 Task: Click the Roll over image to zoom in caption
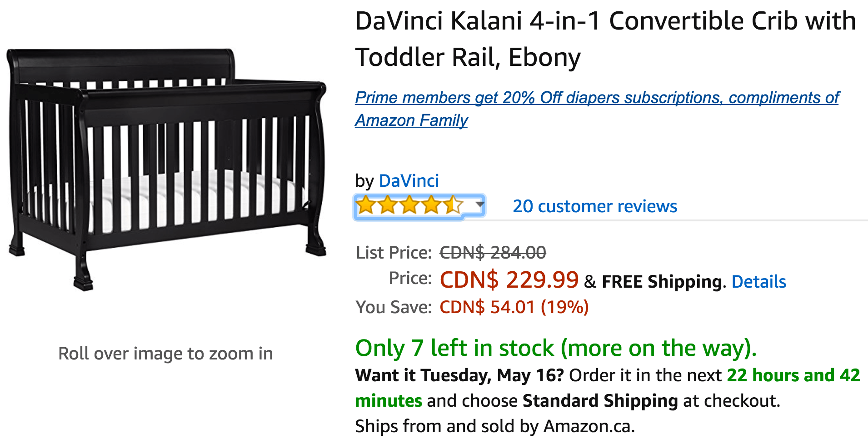pyautogui.click(x=165, y=354)
